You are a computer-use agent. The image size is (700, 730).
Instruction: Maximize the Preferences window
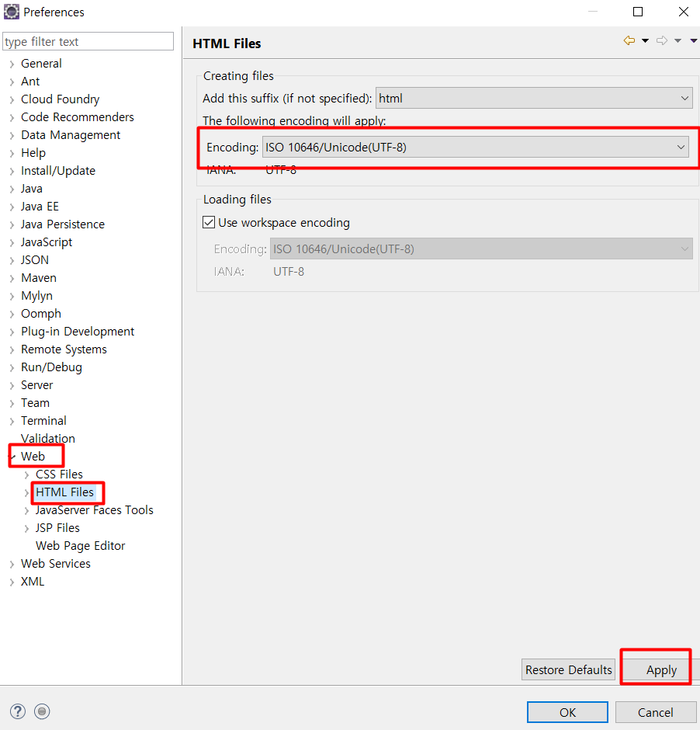[x=638, y=12]
